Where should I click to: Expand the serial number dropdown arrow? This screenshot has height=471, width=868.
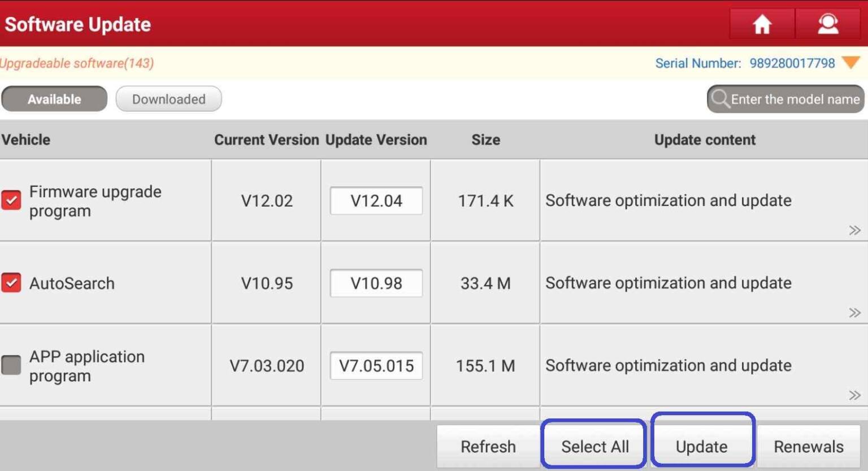[850, 62]
